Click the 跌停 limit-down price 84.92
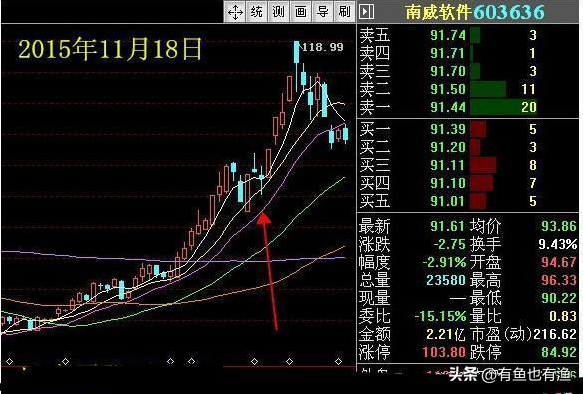Image resolution: width=583 pixels, height=394 pixels. [558, 352]
